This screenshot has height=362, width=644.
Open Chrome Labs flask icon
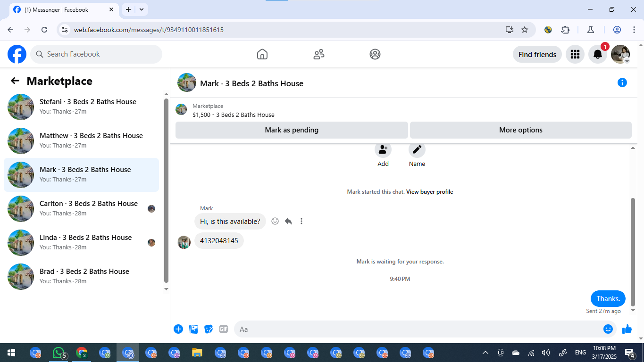pos(590,30)
